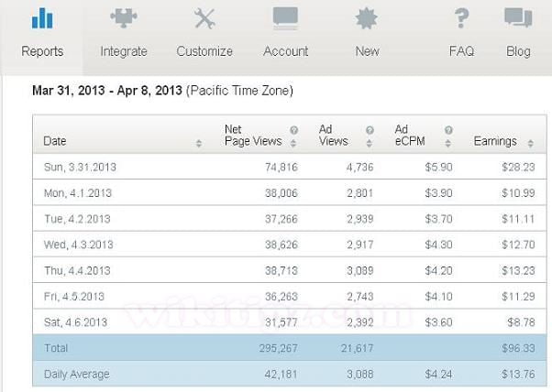Switch to the Integrate tab label
The width and height of the screenshot is (552, 392).
pos(124,51)
